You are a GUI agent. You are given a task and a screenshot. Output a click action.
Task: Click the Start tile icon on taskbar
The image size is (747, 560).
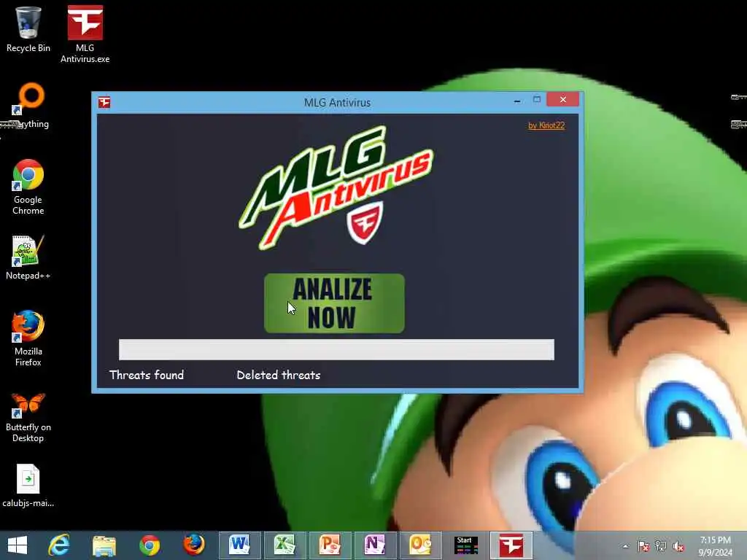pyautogui.click(x=465, y=545)
